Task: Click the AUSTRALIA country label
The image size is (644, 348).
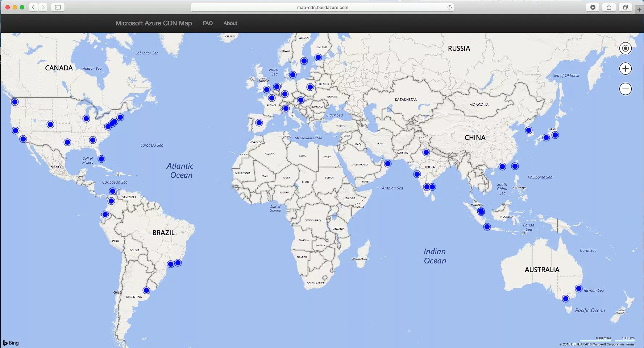Action: (x=542, y=270)
